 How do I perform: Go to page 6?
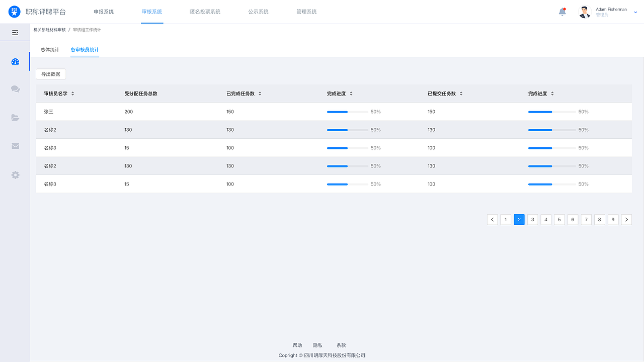573,219
